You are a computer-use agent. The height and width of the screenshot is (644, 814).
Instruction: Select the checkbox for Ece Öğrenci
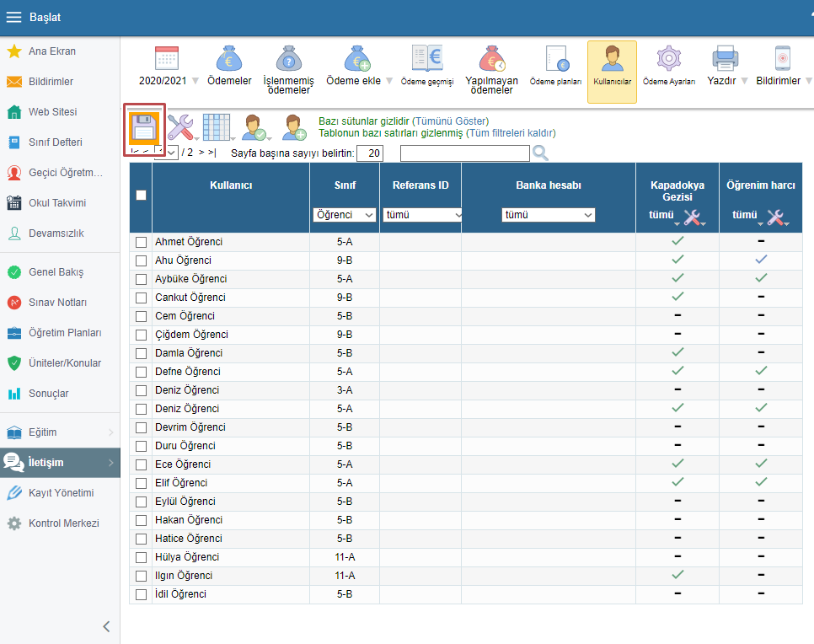(141, 465)
